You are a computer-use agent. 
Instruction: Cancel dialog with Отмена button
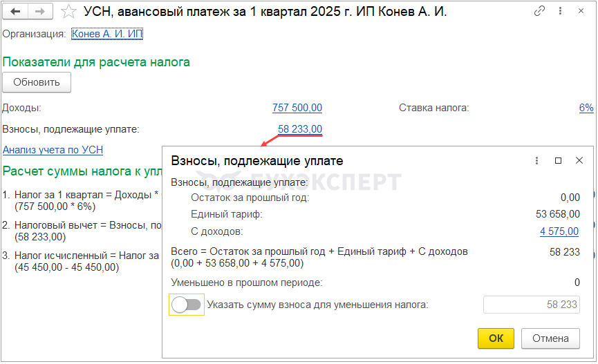pos(550,338)
